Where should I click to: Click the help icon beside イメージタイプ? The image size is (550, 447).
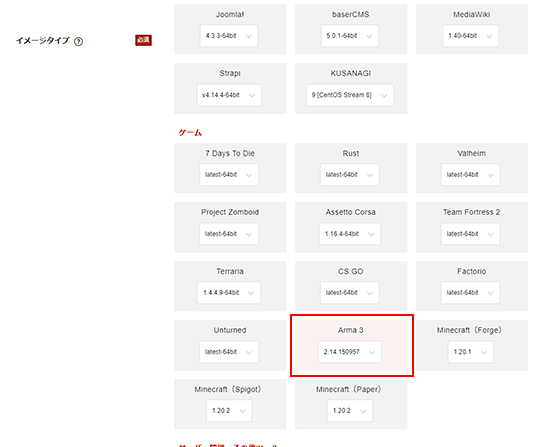[x=79, y=42]
